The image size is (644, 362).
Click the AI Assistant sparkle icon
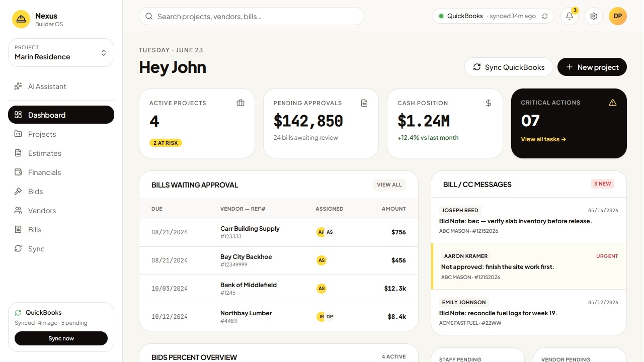coord(18,86)
